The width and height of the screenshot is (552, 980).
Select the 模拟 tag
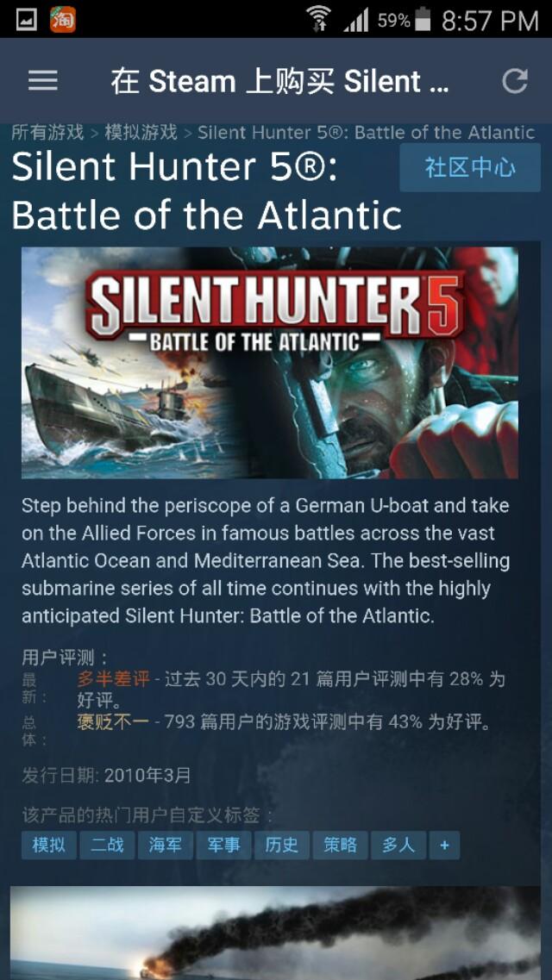coord(49,845)
